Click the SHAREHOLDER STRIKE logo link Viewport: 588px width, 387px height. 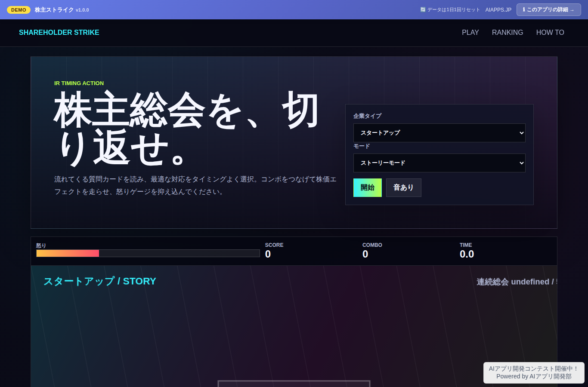(59, 33)
